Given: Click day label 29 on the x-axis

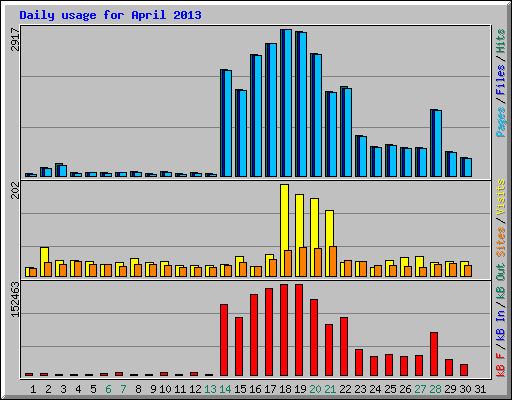Looking at the screenshot, I should coord(450,389).
